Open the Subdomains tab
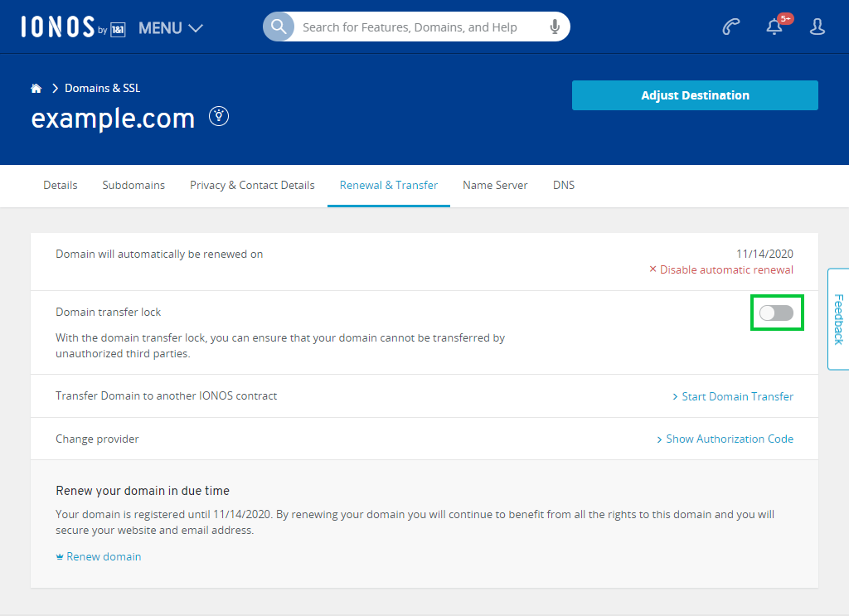 coord(133,185)
